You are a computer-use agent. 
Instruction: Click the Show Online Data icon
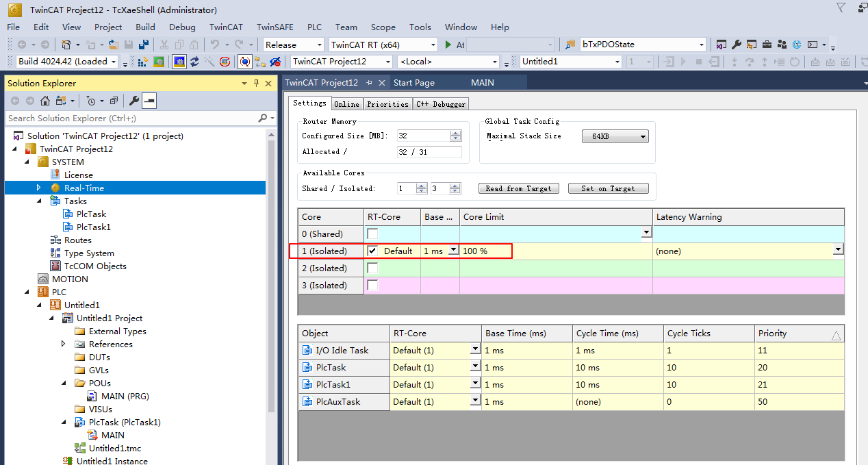coord(244,62)
